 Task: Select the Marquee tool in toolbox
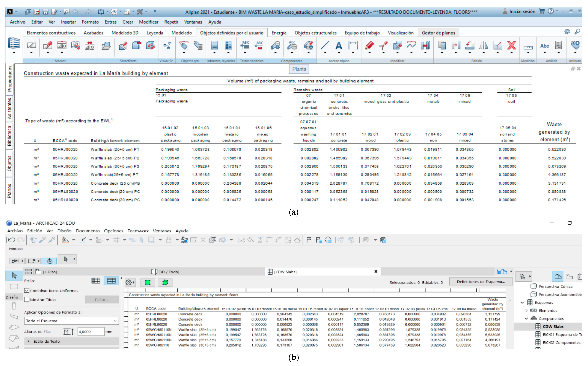point(14,287)
